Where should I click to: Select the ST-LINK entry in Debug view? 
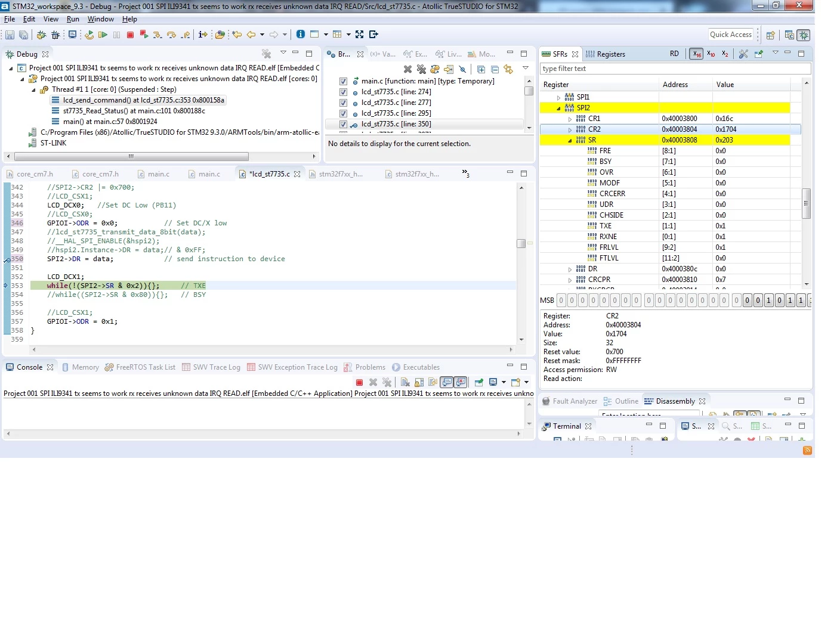tap(48, 143)
